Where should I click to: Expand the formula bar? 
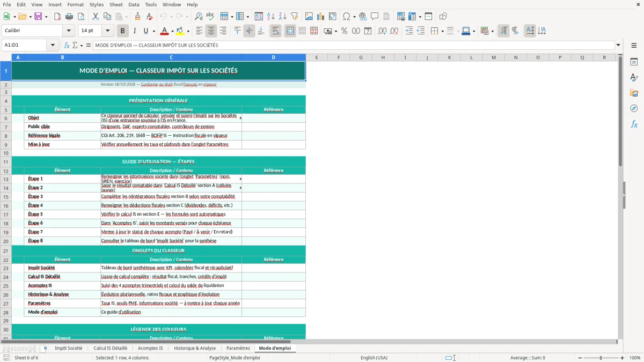click(x=618, y=45)
